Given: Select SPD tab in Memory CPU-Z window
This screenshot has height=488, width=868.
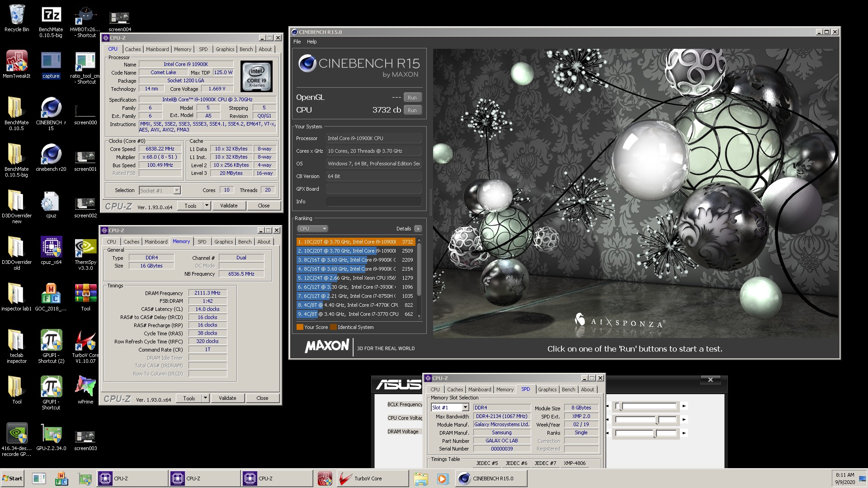Looking at the screenshot, I should pos(202,242).
